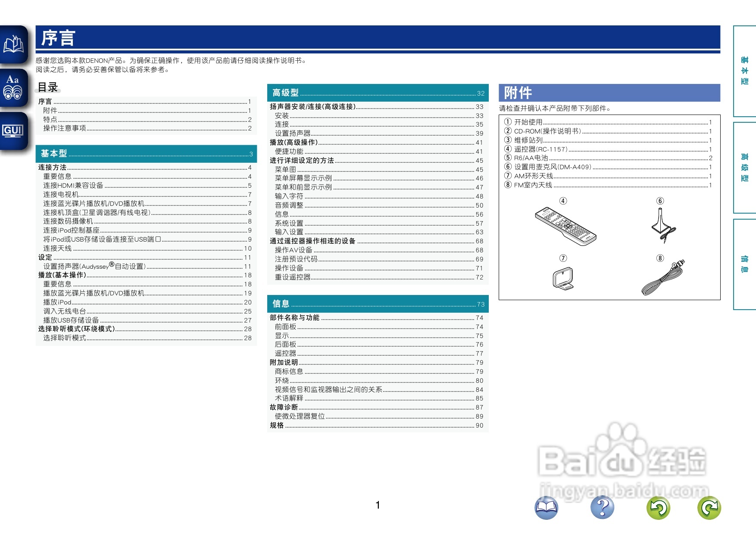
Task: Jump to 连接方法 on page 4
Action: 145,168
